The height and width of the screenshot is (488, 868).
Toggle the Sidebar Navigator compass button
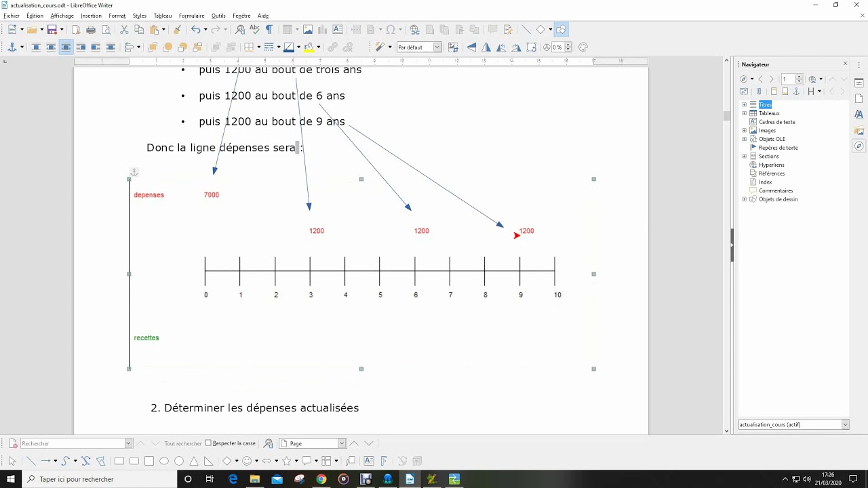[x=859, y=146]
